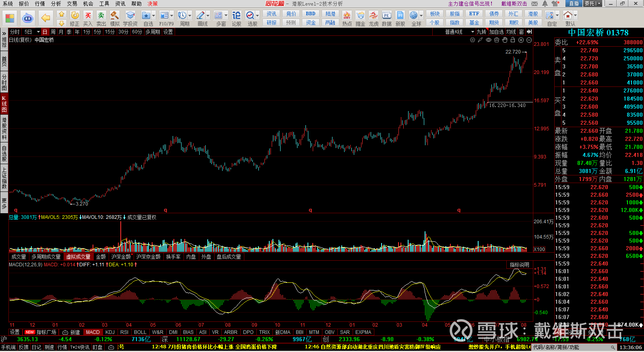This screenshot has width=644, height=352.
Task: Open the 港股资料 sidebar item
Action: point(4,128)
